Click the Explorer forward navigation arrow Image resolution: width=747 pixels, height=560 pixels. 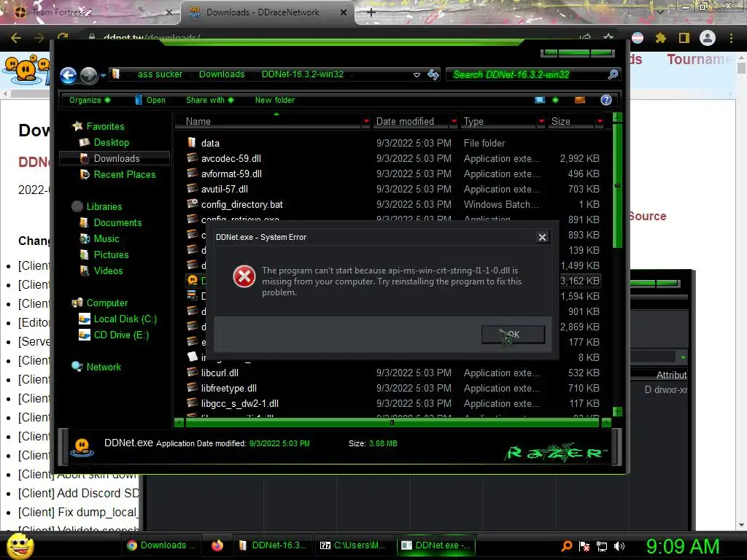(88, 75)
